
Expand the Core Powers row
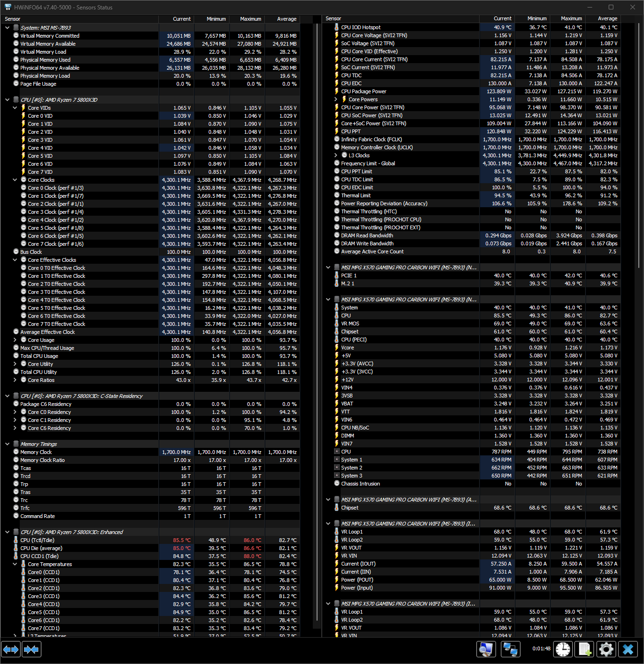tap(335, 99)
